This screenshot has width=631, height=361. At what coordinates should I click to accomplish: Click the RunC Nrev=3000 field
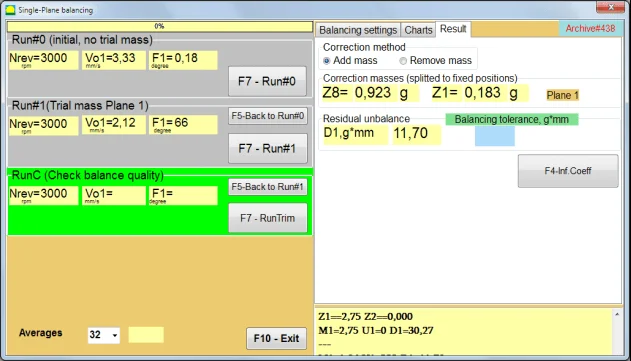tap(43, 196)
